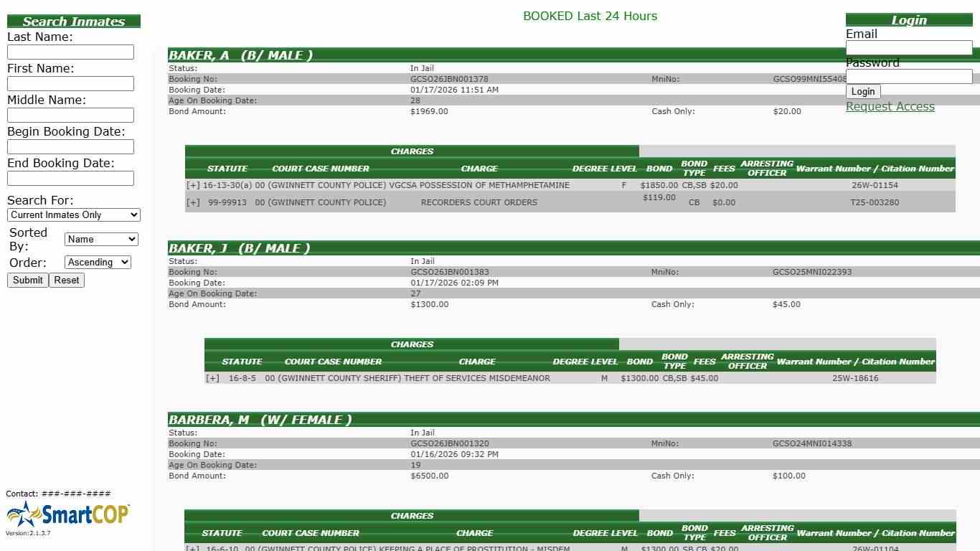The width and height of the screenshot is (980, 551).
Task: Follow the Request Access link
Action: point(890,106)
